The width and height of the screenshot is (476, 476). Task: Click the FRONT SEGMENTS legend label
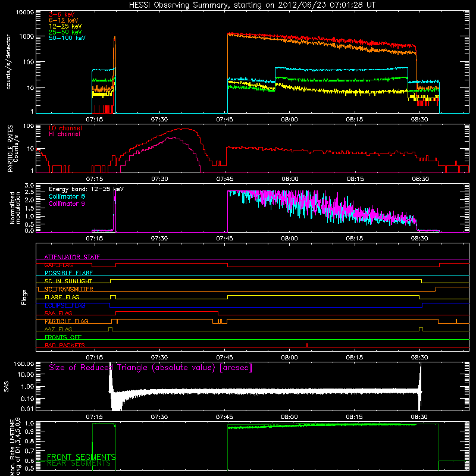point(82,457)
